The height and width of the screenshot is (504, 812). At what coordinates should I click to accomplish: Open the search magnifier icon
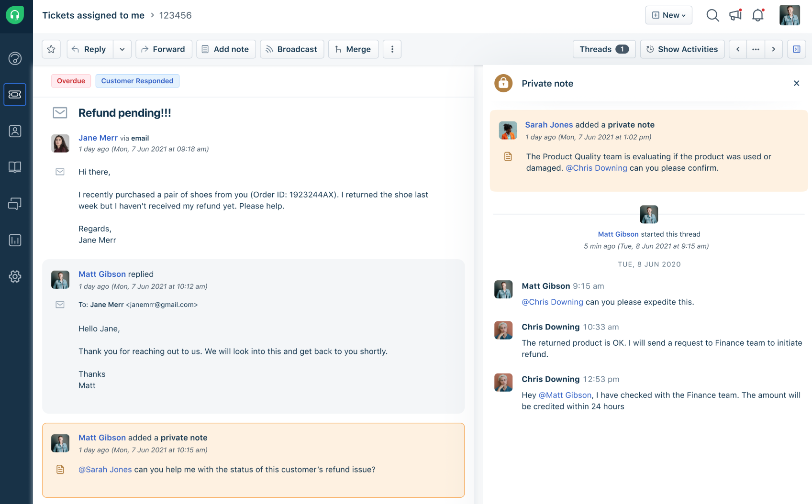[712, 15]
